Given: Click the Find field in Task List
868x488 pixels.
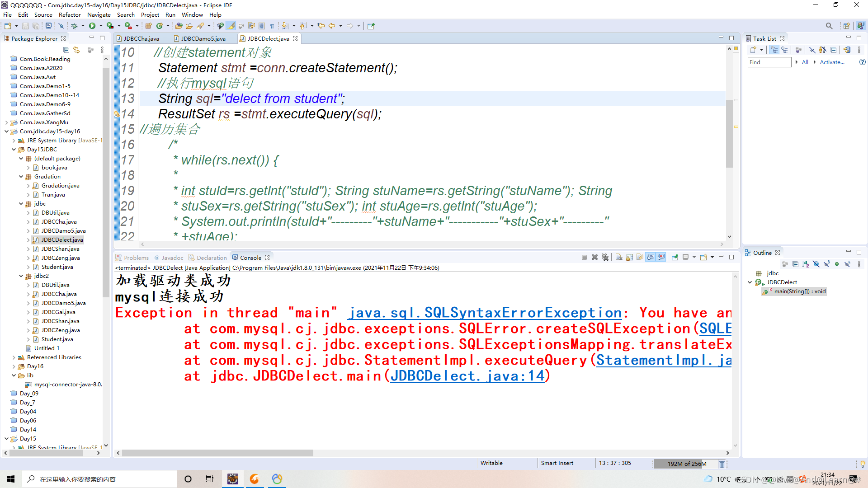Looking at the screenshot, I should [x=769, y=62].
